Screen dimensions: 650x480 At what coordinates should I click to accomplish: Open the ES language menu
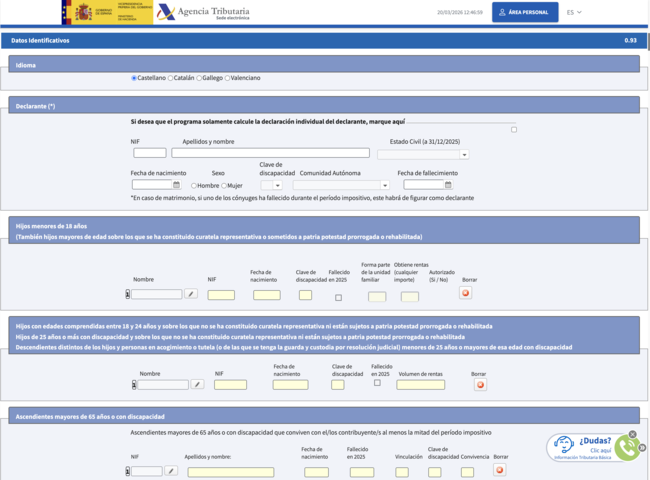[574, 12]
